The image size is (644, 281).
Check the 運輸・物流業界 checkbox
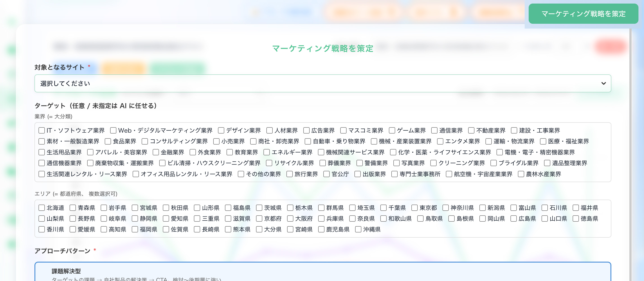488,141
